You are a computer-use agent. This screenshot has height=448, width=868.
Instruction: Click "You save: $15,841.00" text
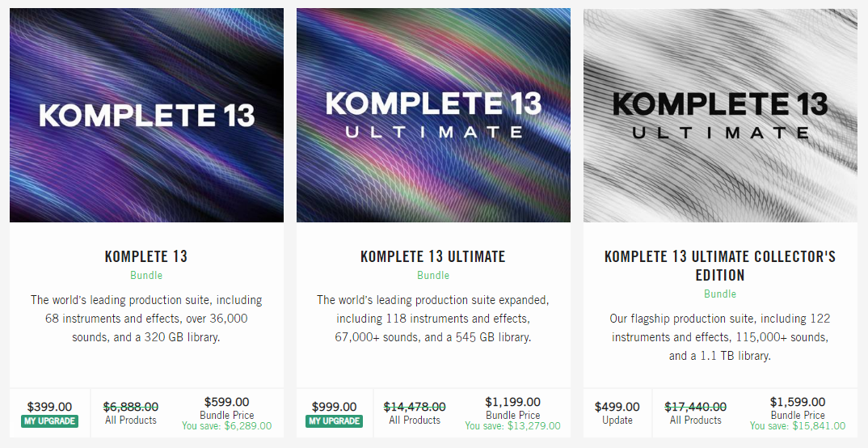click(798, 426)
